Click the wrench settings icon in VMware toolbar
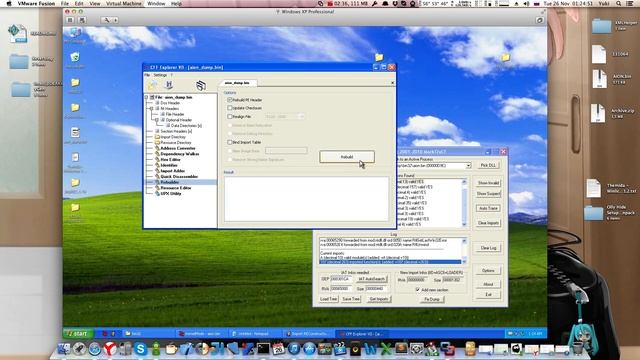 pyautogui.click(x=107, y=20)
